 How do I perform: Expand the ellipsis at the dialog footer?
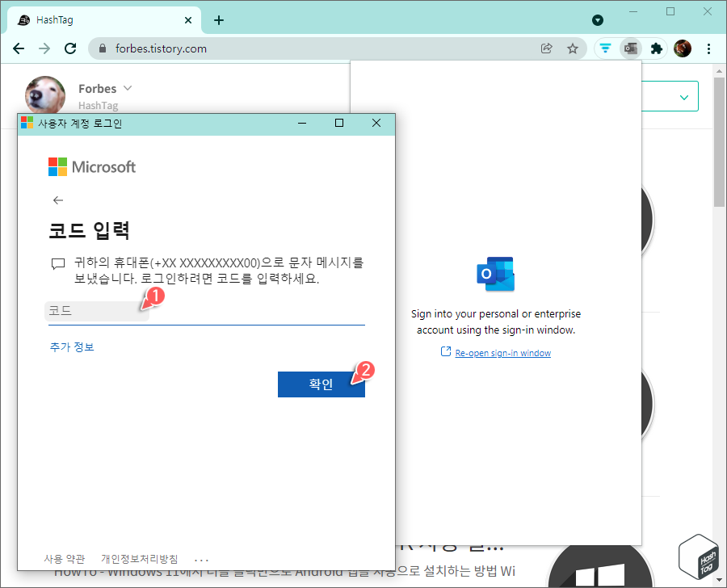[200, 558]
